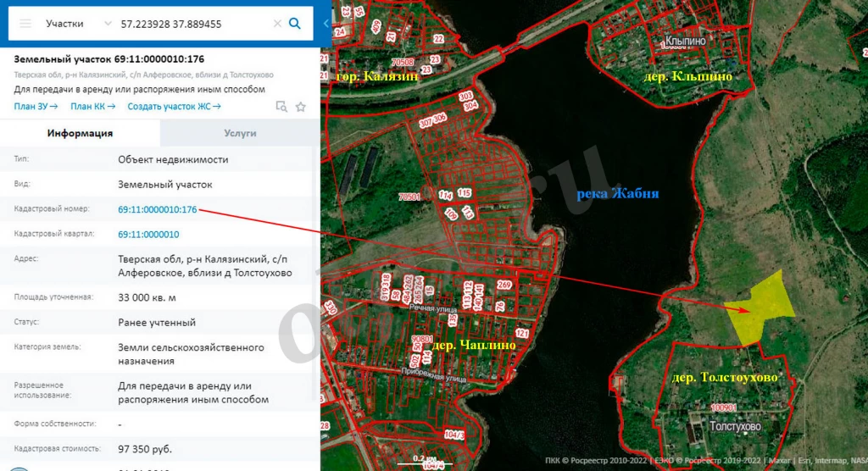
Task: Open the План ЗУ link
Action: coord(36,107)
